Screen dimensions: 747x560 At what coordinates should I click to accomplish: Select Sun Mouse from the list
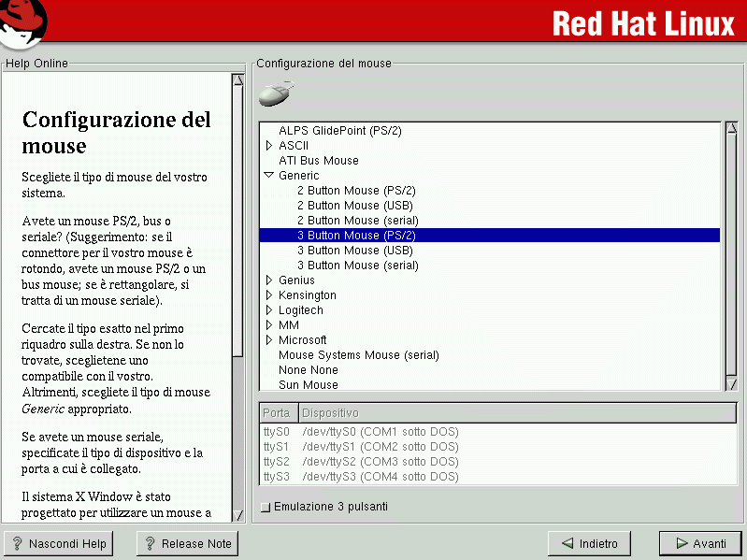pos(308,385)
